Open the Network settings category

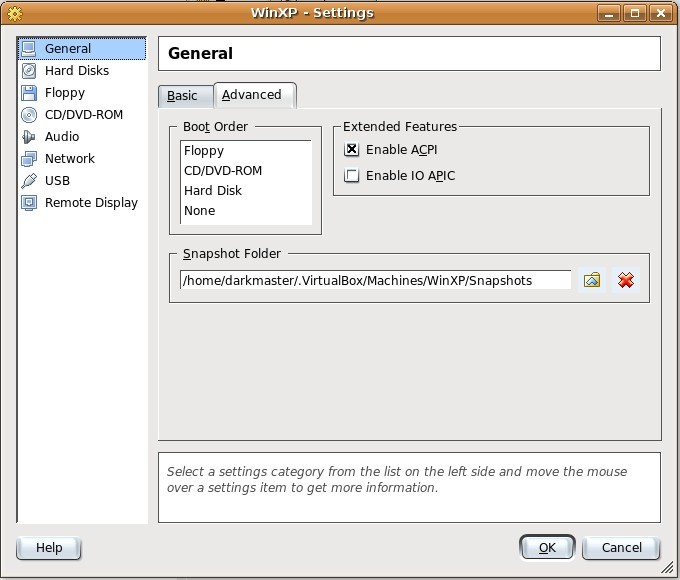pos(82,159)
